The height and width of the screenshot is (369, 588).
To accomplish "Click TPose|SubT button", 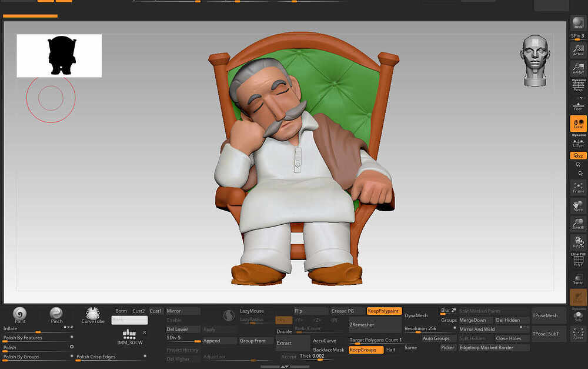I will coord(549,334).
